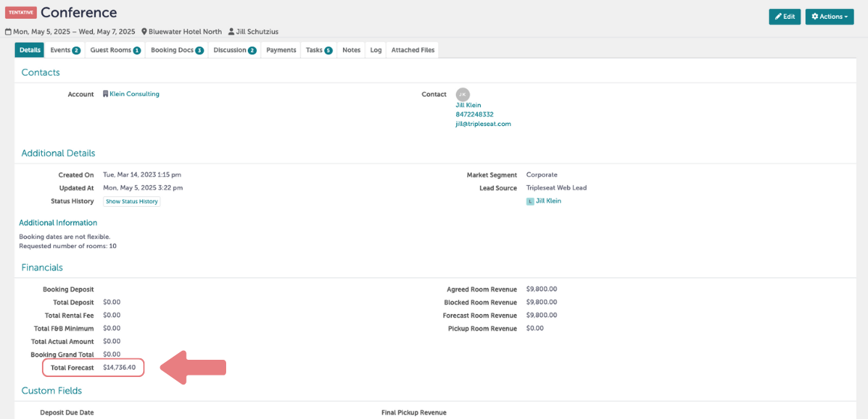Click the Blocked Room Revenue $9,800.00 value
Image resolution: width=868 pixels, height=419 pixels.
click(x=541, y=302)
